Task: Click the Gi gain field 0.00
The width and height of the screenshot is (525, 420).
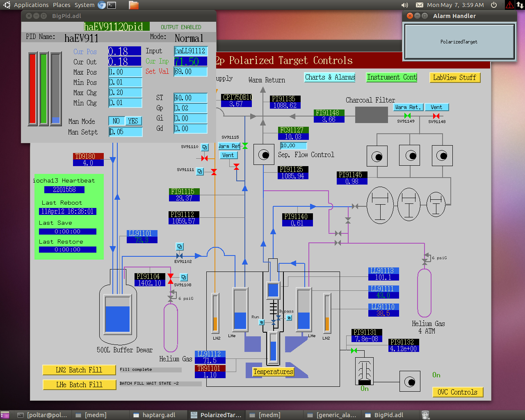Action: pyautogui.click(x=190, y=118)
